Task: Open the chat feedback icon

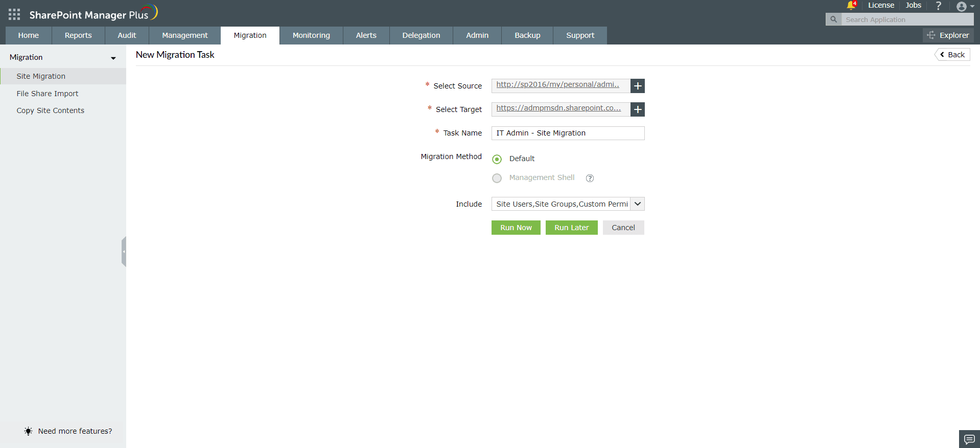Action: 969,439
